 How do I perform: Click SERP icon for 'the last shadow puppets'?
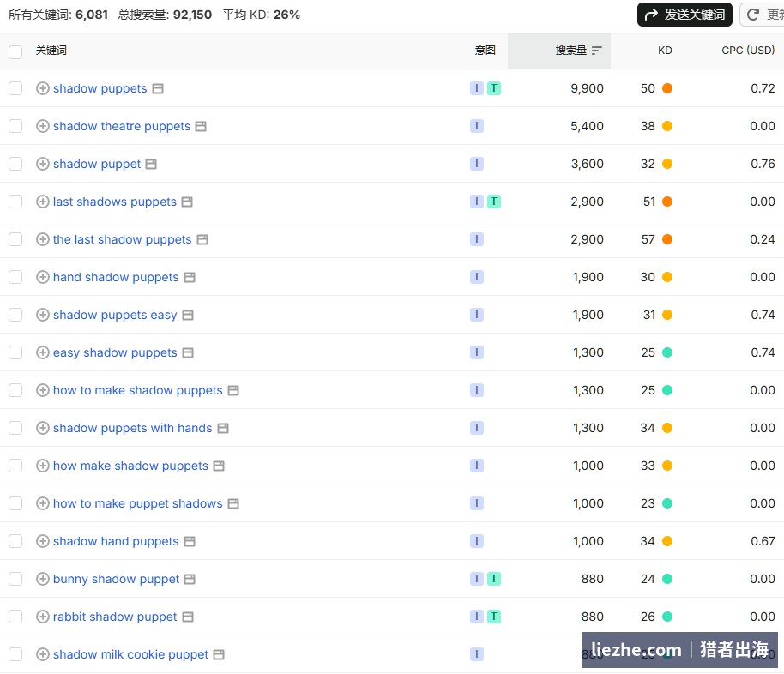pos(202,240)
